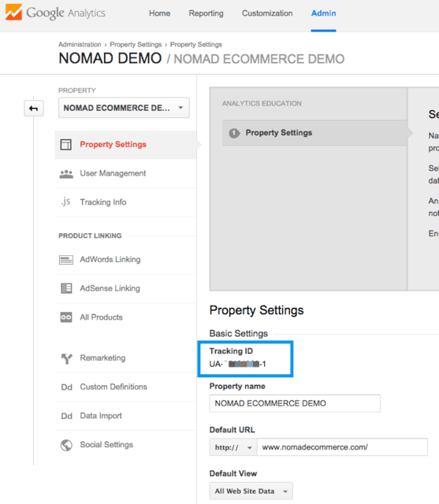Viewport: 439px width, 504px height.
Task: Open Social Settings
Action: (x=126, y=445)
